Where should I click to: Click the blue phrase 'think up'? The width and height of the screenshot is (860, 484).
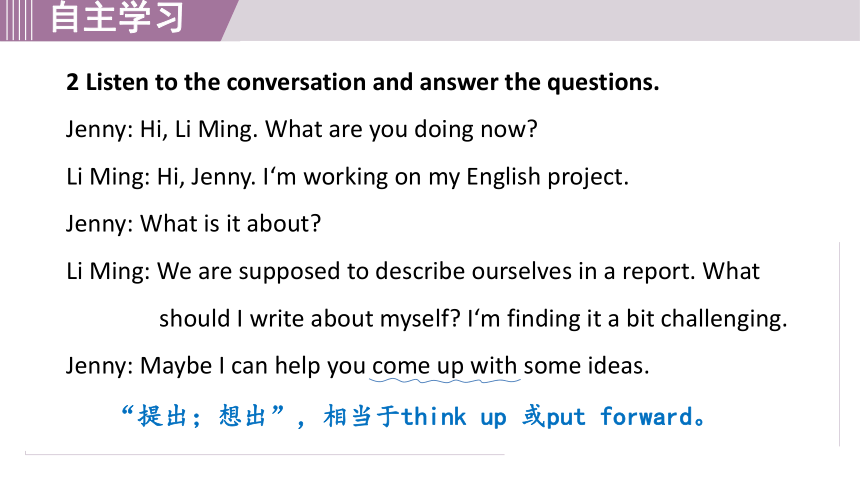coord(454,417)
